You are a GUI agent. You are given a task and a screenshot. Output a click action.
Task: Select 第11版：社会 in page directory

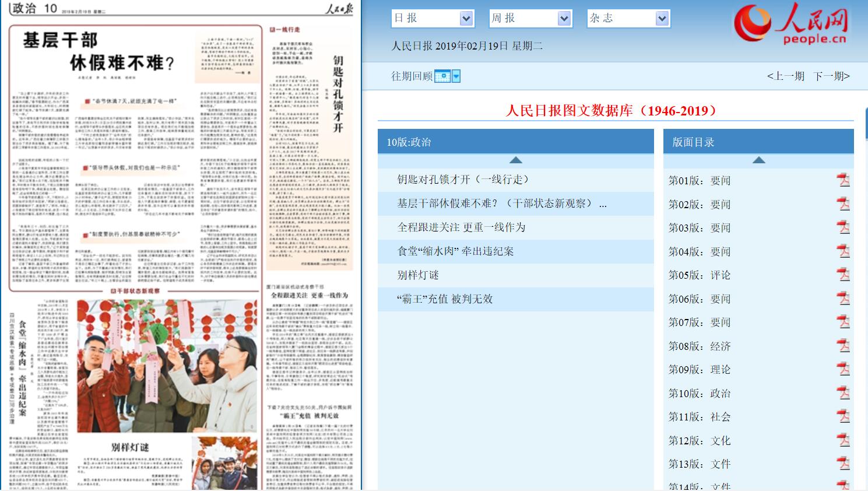point(699,417)
